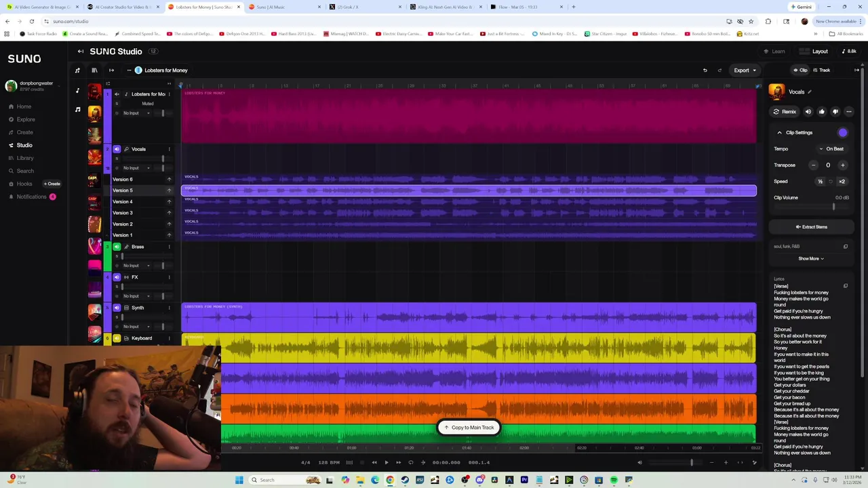
Task: Open the purple clip color swatch
Action: pos(843,133)
